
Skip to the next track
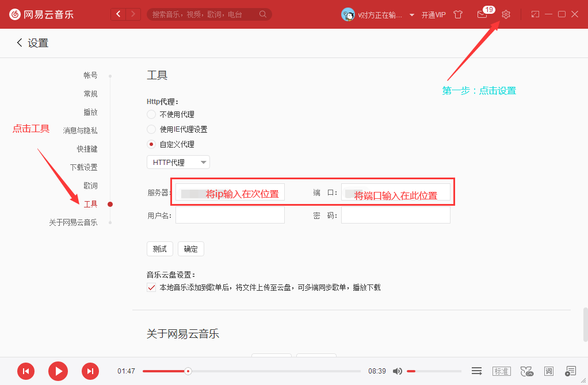(x=90, y=371)
